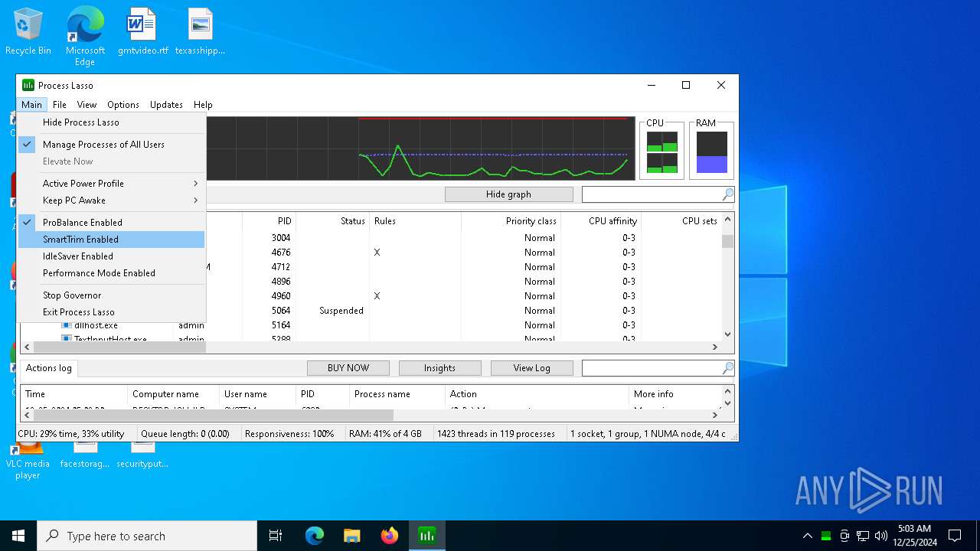Click the Windows Start button
This screenshot has height=551, width=980.
click(18, 536)
